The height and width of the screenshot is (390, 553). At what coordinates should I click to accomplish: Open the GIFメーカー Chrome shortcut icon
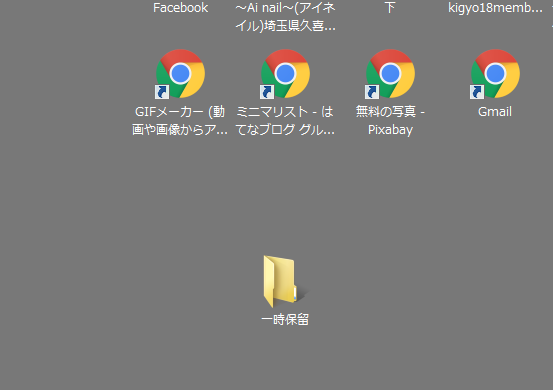180,74
